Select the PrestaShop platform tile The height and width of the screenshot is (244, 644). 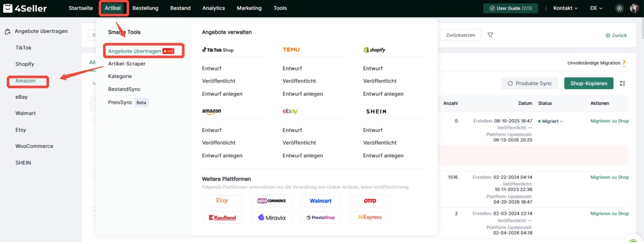pyautogui.click(x=321, y=217)
